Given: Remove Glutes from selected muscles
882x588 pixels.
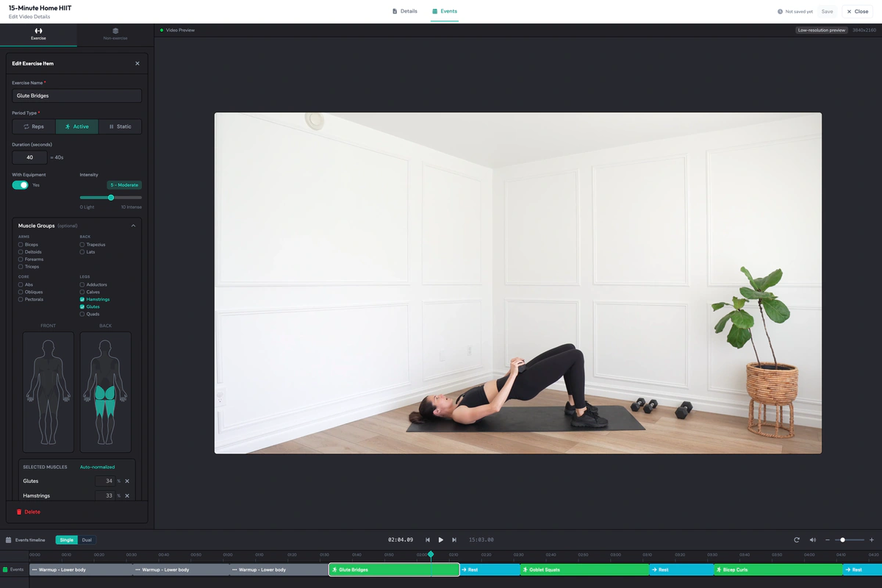Looking at the screenshot, I should (127, 481).
